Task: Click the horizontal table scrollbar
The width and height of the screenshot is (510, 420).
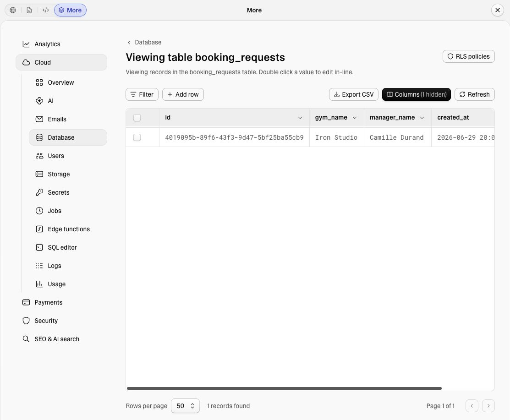Action: coord(284,388)
